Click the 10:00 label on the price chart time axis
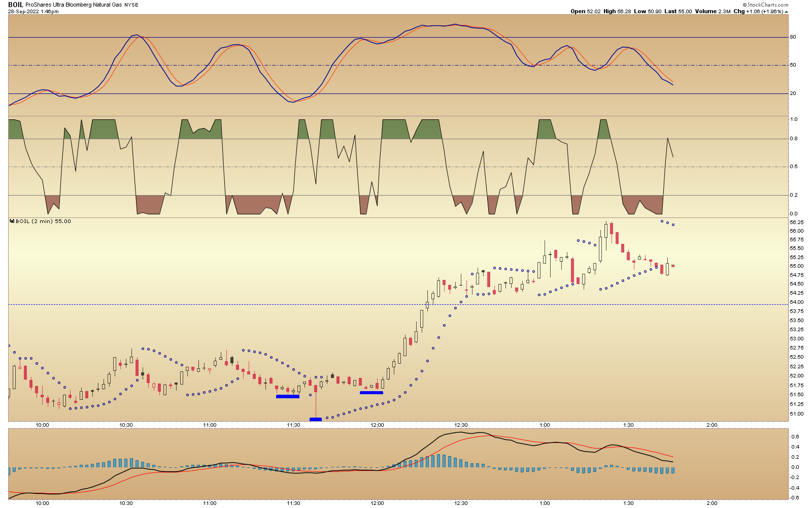 42,425
